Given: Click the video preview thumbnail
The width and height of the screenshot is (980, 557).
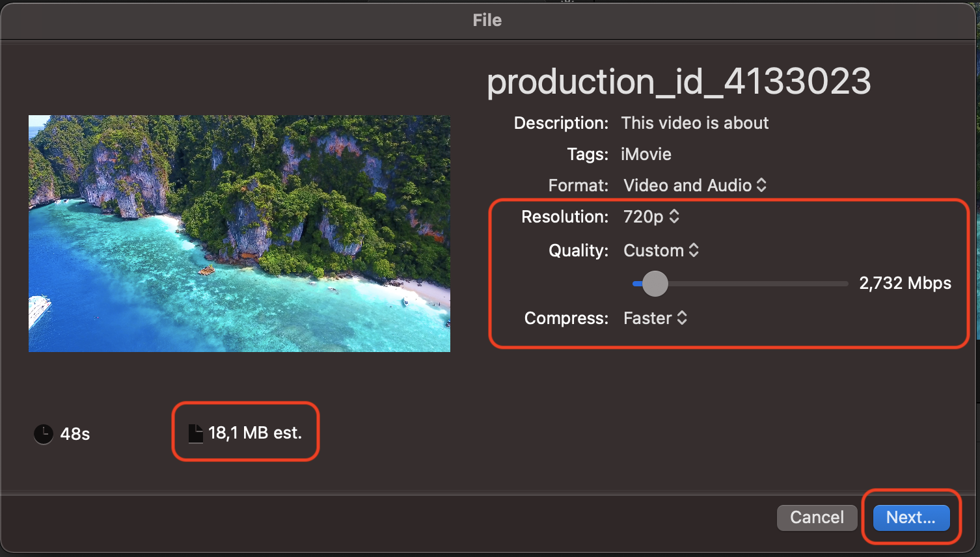Looking at the screenshot, I should (x=239, y=234).
